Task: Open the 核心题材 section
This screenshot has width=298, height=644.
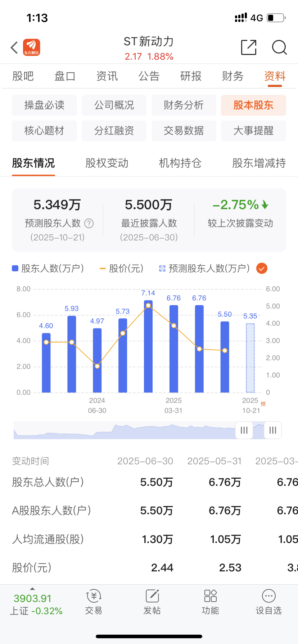Action: [45, 131]
